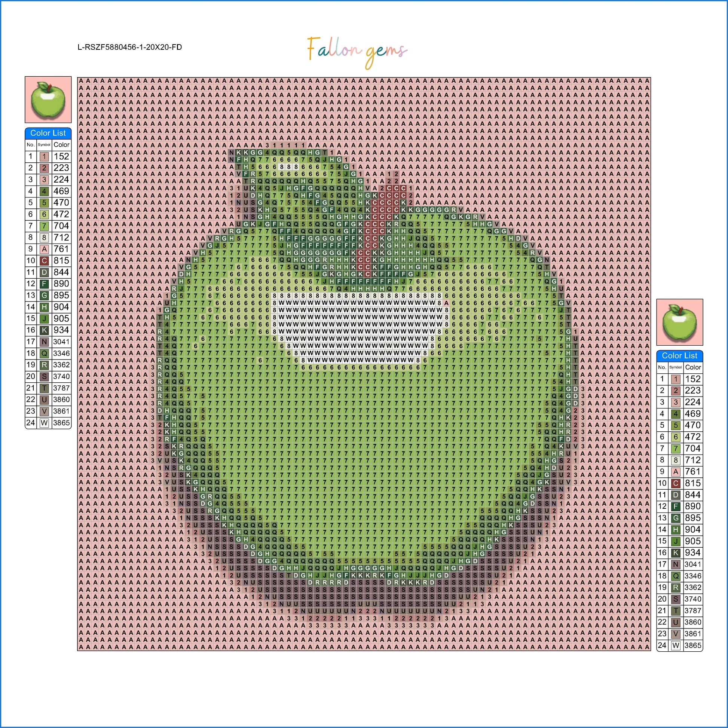Image resolution: width=728 pixels, height=728 pixels.
Task: Click the right Color List header
Action: coord(679,355)
